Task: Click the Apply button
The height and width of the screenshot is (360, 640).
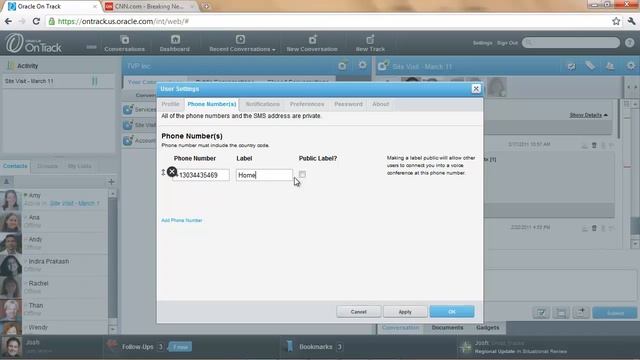Action: point(405,312)
